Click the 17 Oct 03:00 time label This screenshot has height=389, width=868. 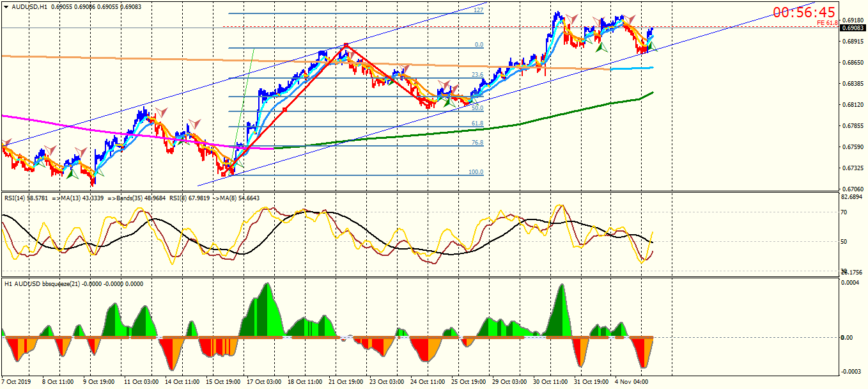[x=264, y=382]
